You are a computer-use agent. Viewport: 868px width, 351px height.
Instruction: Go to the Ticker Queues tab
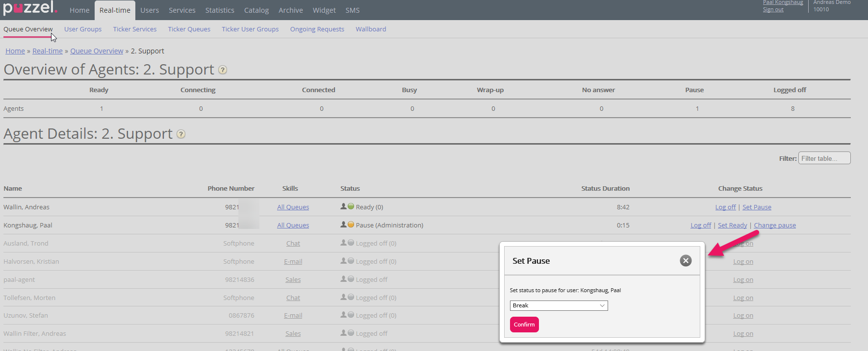[x=189, y=29]
